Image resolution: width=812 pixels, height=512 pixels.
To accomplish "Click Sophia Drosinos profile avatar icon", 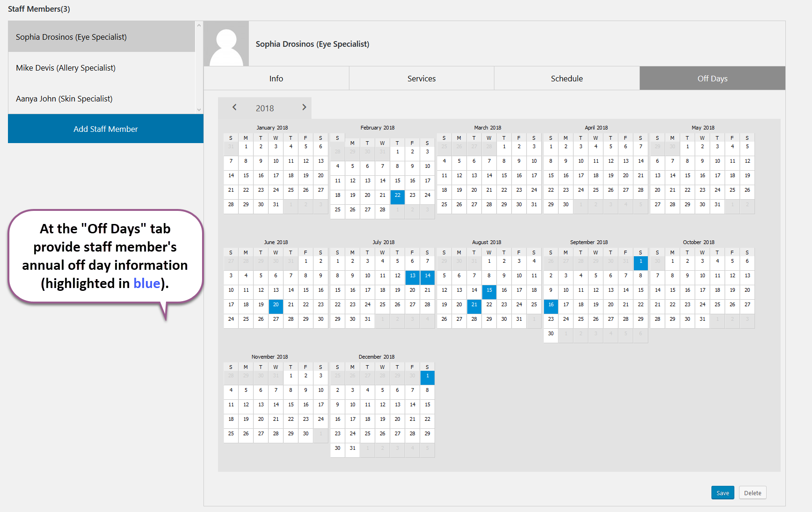I will pyautogui.click(x=226, y=43).
